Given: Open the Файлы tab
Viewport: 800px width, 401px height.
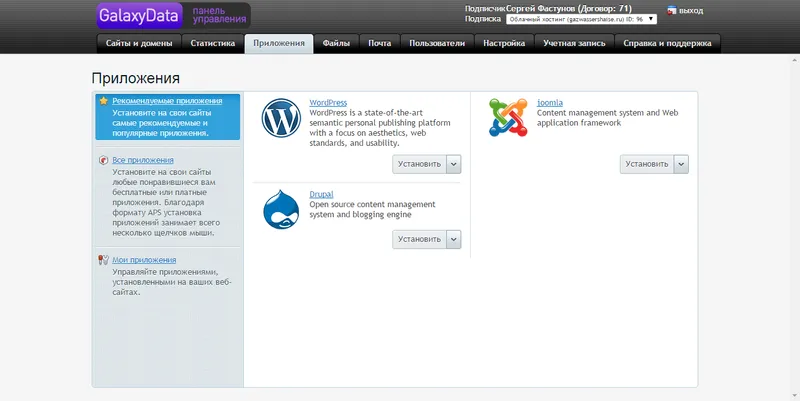Looking at the screenshot, I should [x=336, y=43].
